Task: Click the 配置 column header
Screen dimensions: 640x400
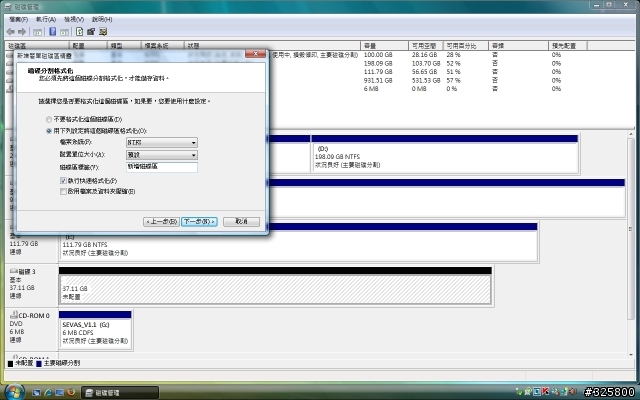Action: (88, 46)
